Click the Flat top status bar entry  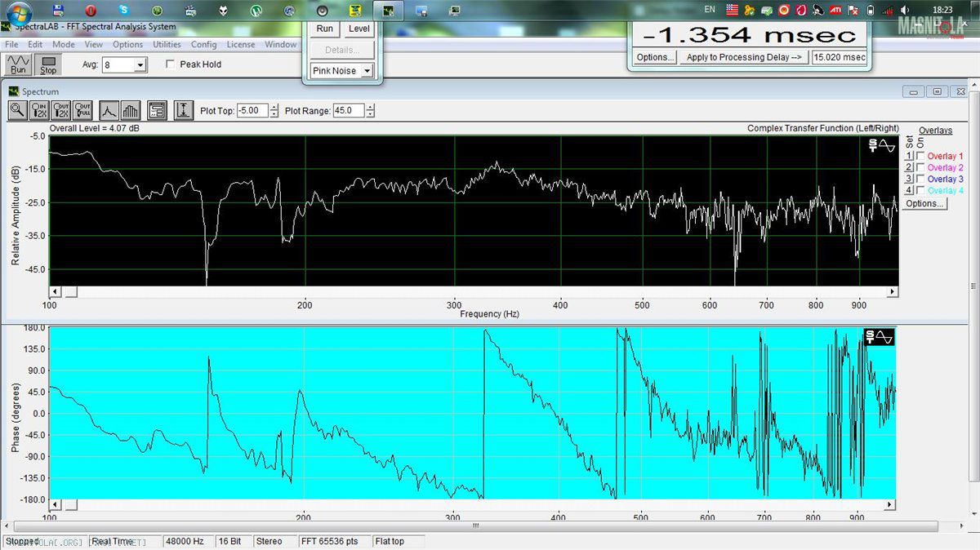(x=399, y=541)
